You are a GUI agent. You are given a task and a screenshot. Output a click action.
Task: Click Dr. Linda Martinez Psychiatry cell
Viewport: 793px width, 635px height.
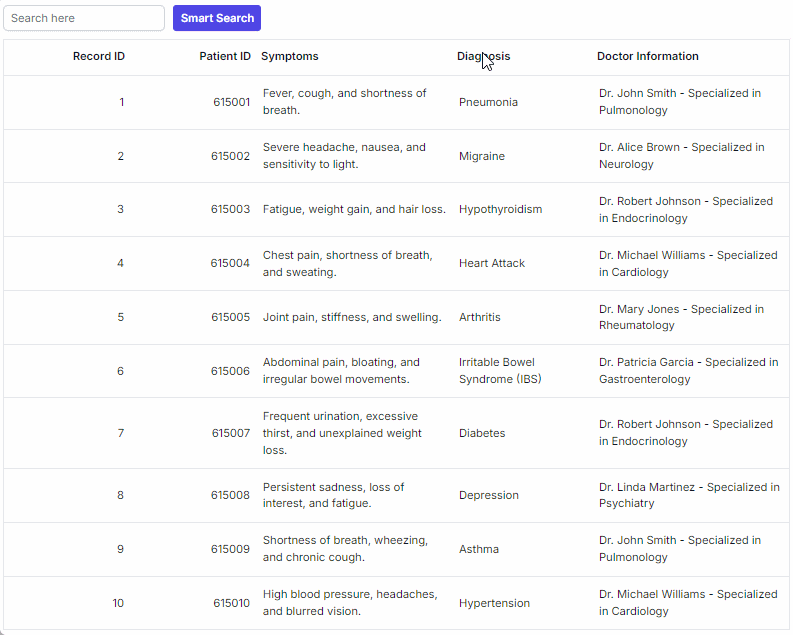click(x=689, y=495)
